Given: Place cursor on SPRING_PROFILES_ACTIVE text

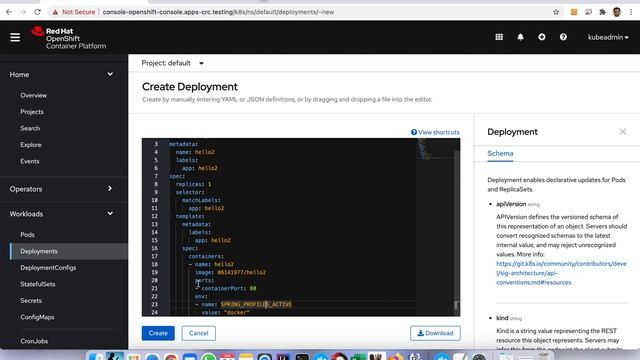Looking at the screenshot, I should [x=256, y=304].
